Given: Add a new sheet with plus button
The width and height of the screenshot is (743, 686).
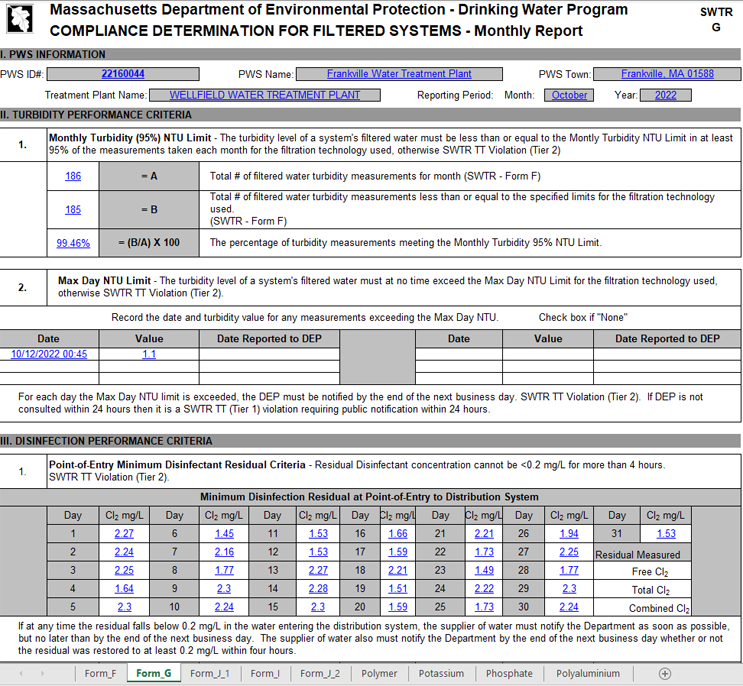Looking at the screenshot, I should click(665, 674).
